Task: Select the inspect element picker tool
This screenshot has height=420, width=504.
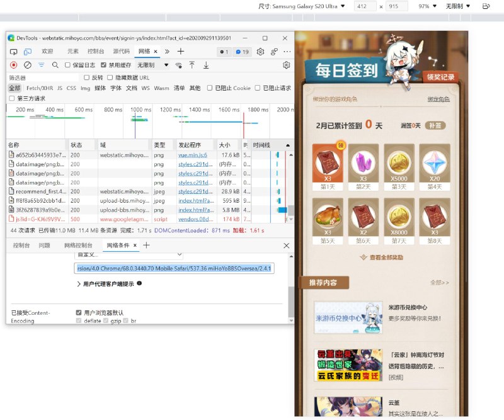Action: [x=13, y=52]
